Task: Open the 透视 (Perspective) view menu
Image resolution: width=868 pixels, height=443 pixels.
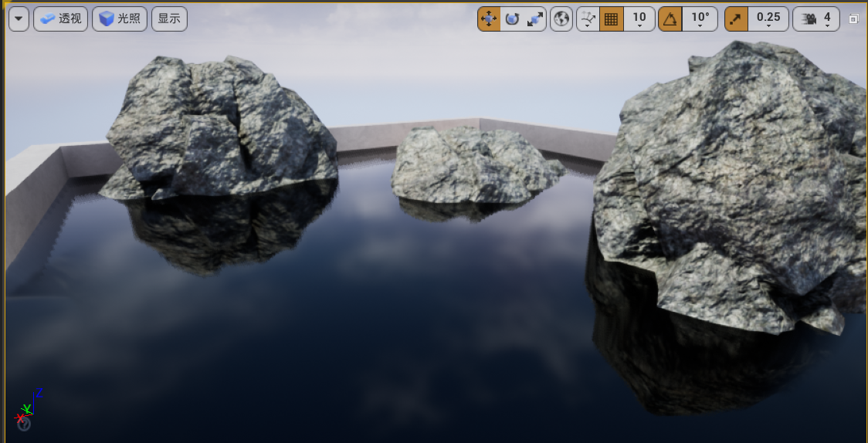Action: point(61,19)
